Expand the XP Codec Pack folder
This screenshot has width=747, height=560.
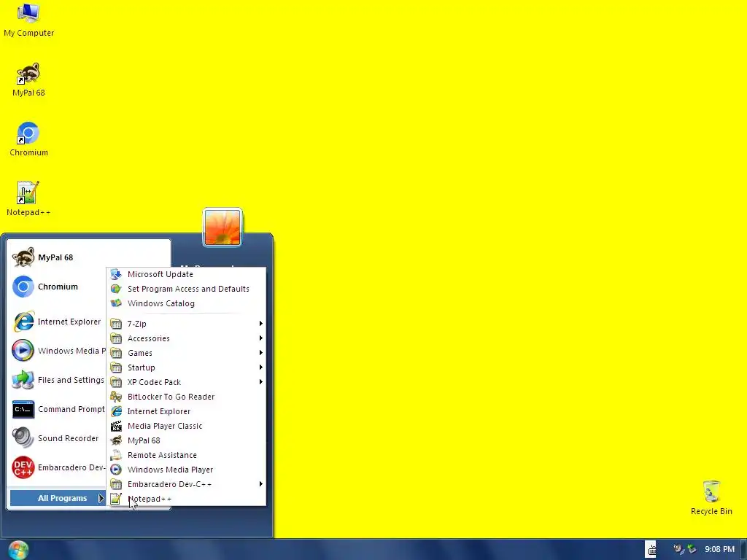click(x=187, y=382)
